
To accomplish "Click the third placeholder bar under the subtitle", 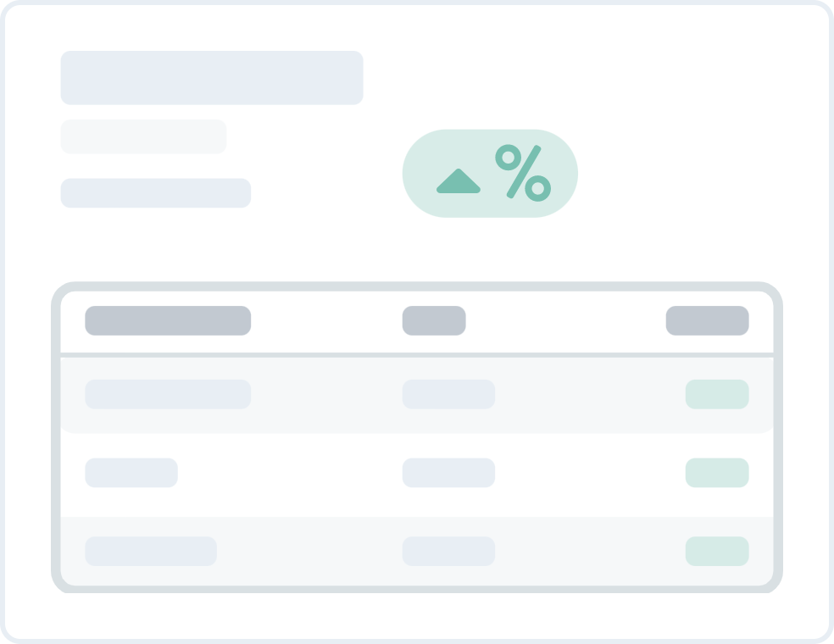I will (x=156, y=193).
